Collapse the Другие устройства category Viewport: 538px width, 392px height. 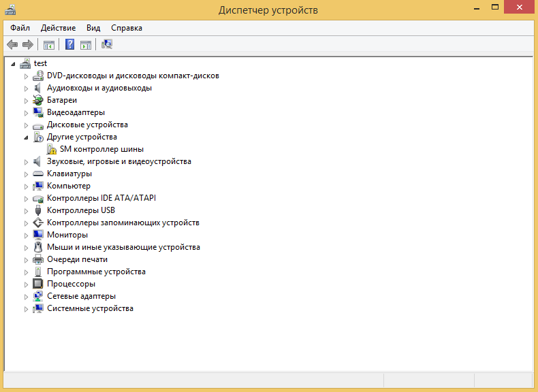(26, 137)
